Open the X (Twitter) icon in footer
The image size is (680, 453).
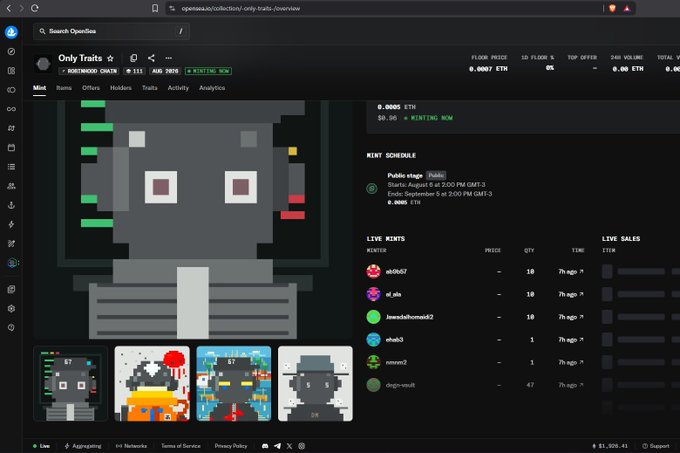pyautogui.click(x=289, y=446)
